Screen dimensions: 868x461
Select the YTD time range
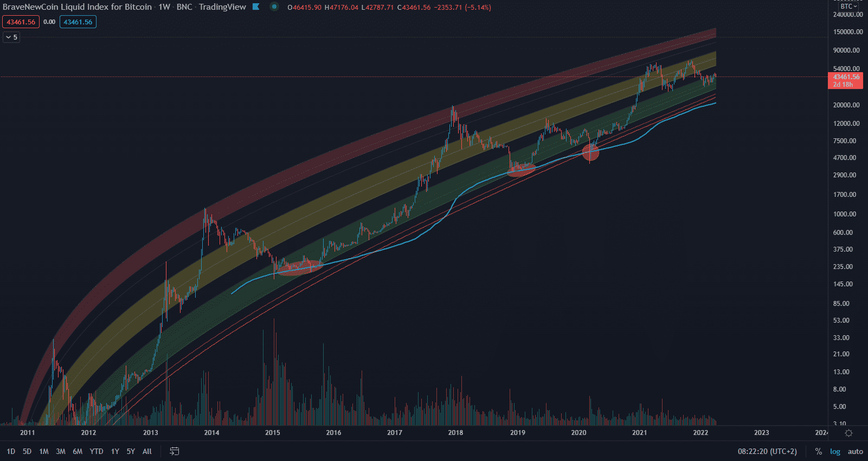pos(97,451)
